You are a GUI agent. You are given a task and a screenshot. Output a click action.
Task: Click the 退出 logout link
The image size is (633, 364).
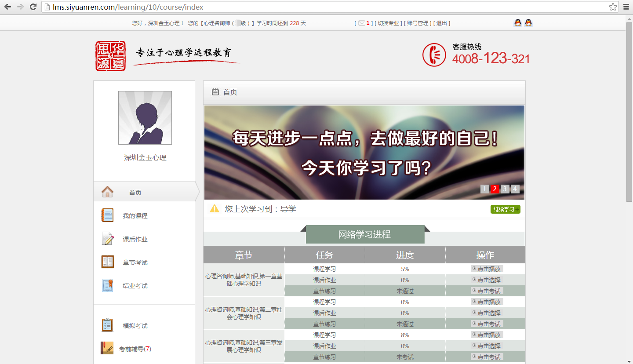(441, 23)
